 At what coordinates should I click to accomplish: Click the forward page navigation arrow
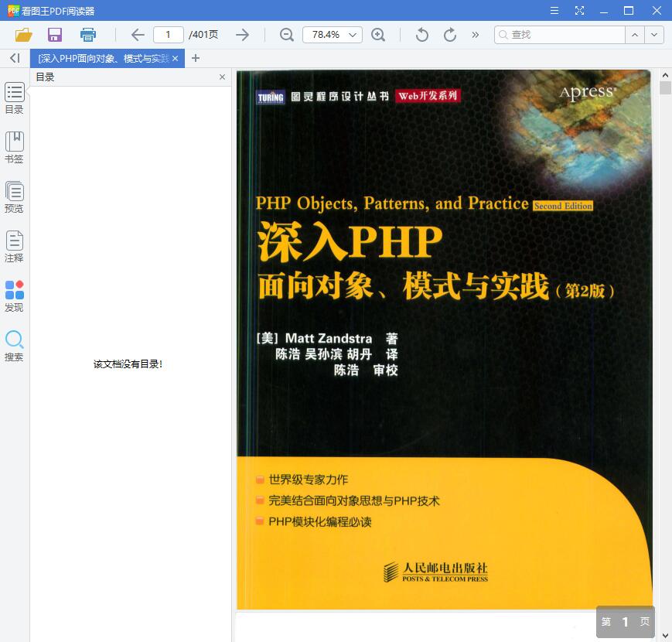coord(242,34)
